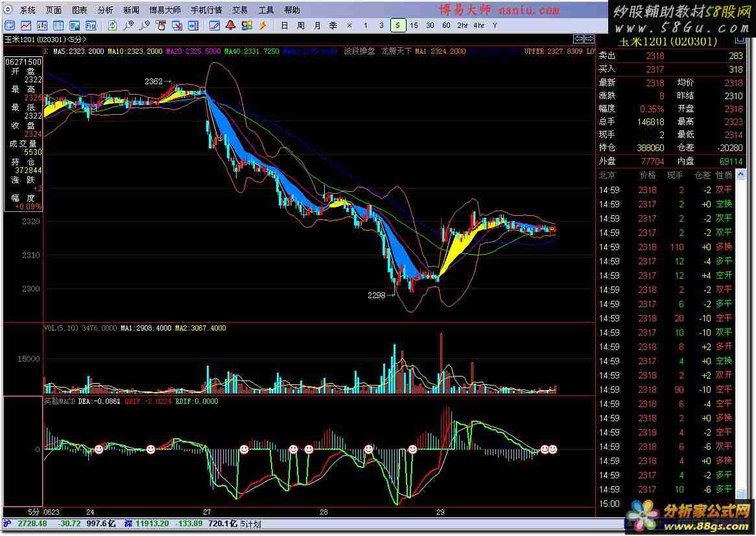Screen dimensions: 756x536
Task: Click the trade list scroll up arrow
Action: [741, 174]
